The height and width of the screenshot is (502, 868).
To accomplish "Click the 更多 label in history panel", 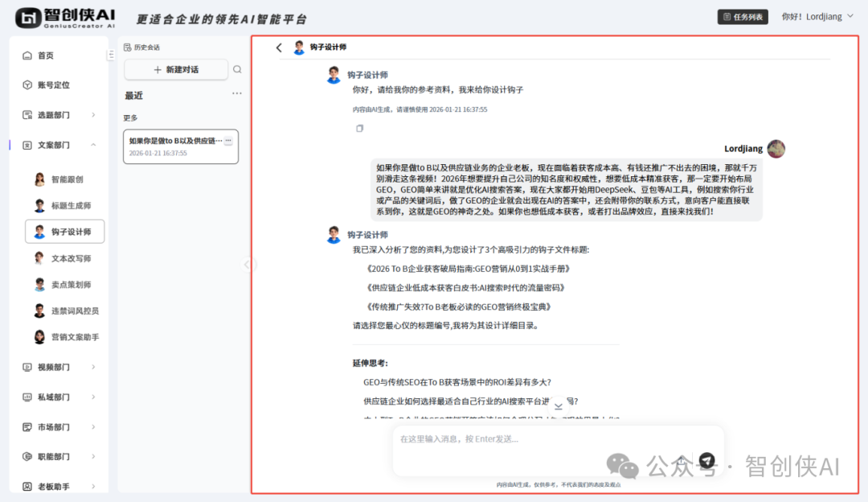I will (x=130, y=118).
